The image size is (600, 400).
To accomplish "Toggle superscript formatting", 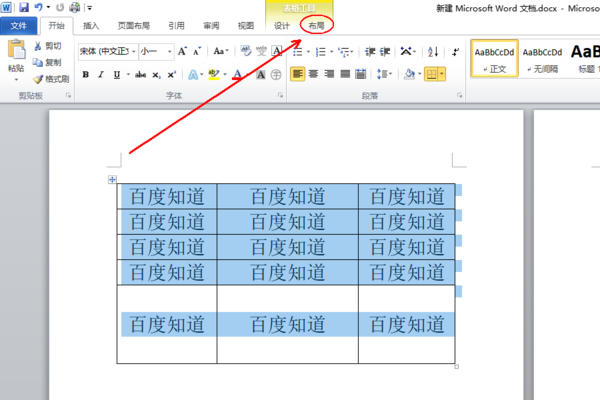I will [x=171, y=75].
